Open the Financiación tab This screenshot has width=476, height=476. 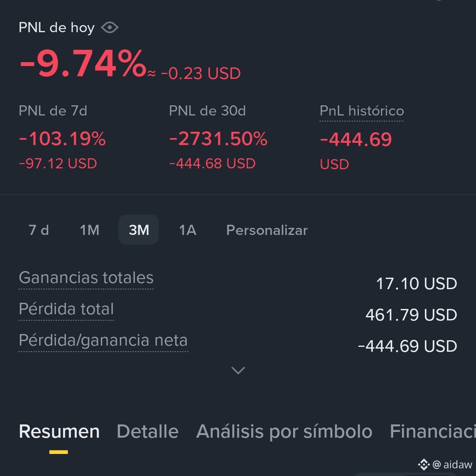point(433,431)
